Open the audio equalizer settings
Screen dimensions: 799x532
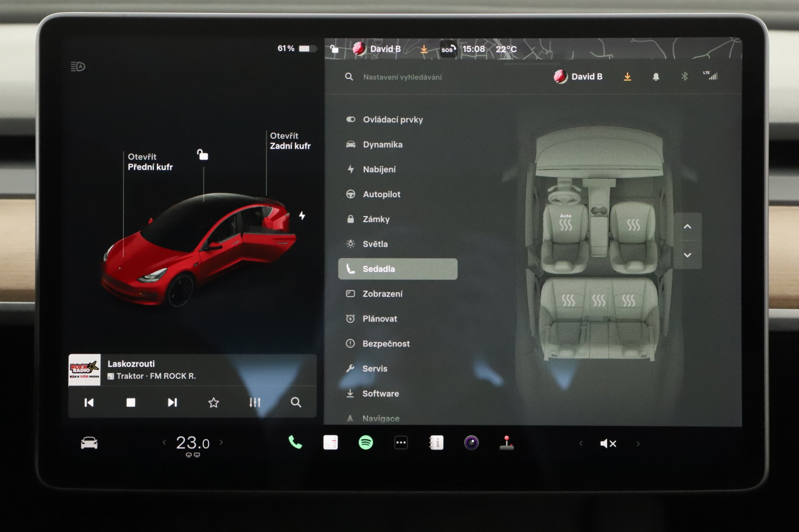(x=255, y=402)
